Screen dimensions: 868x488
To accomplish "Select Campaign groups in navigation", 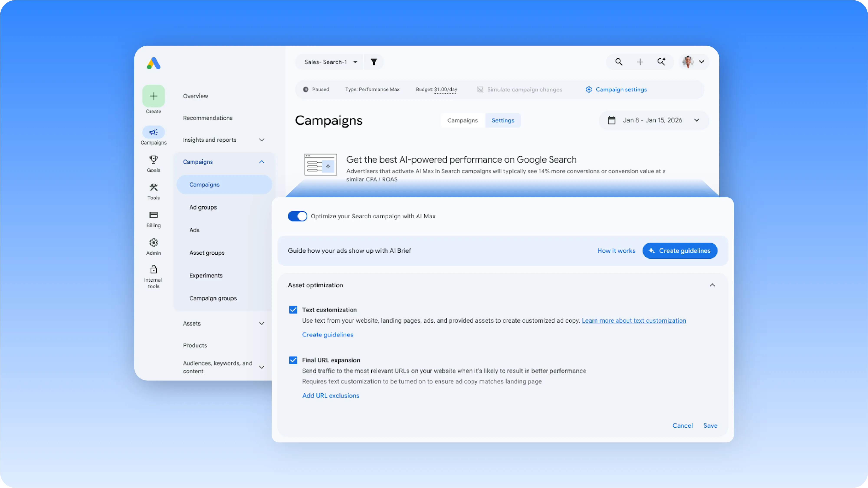I will point(213,298).
